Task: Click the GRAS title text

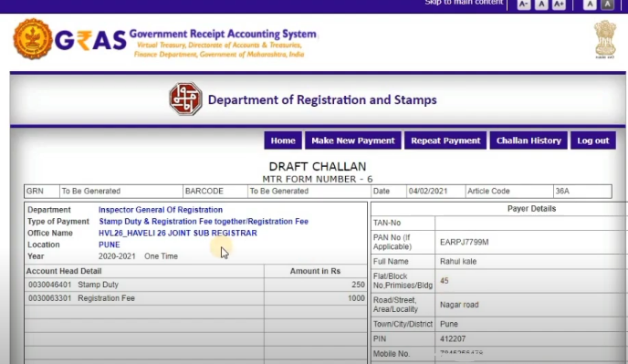Action: [x=90, y=40]
